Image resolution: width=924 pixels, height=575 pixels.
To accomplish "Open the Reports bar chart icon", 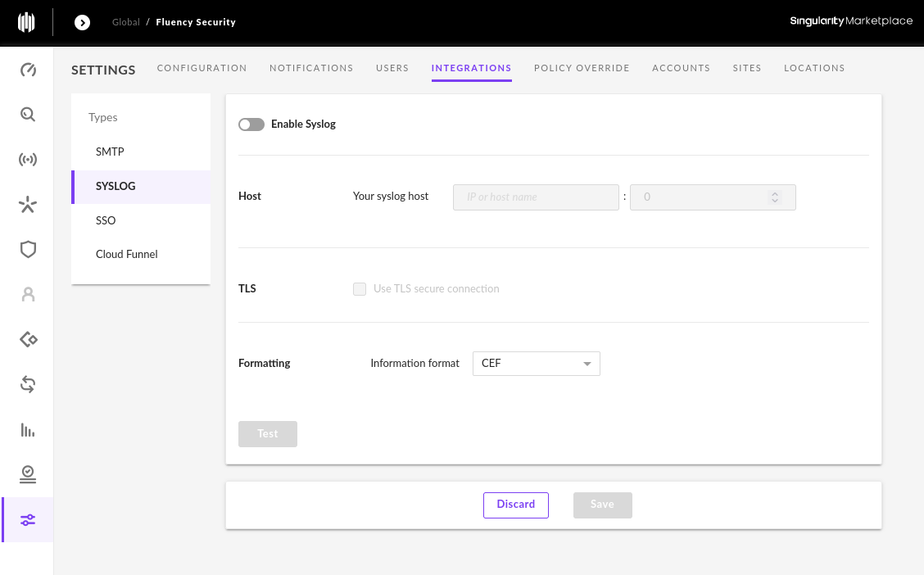I will [28, 430].
